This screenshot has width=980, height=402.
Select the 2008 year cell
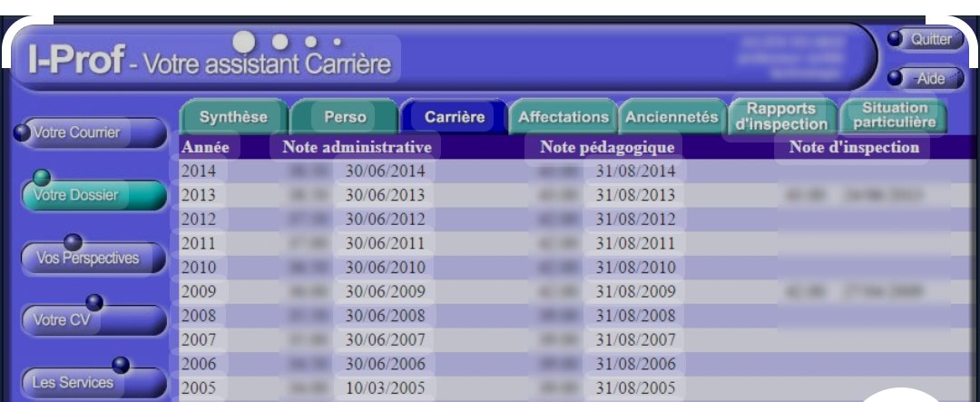pyautogui.click(x=199, y=316)
